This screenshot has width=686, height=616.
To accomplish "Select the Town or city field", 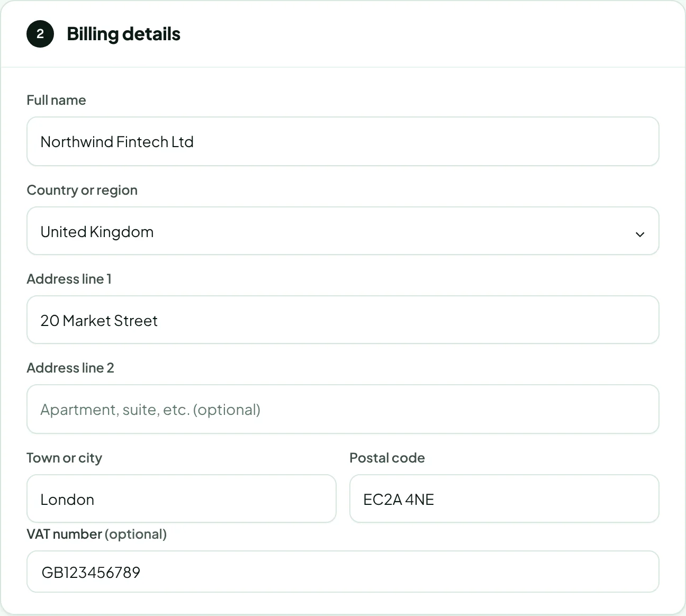I will click(181, 499).
